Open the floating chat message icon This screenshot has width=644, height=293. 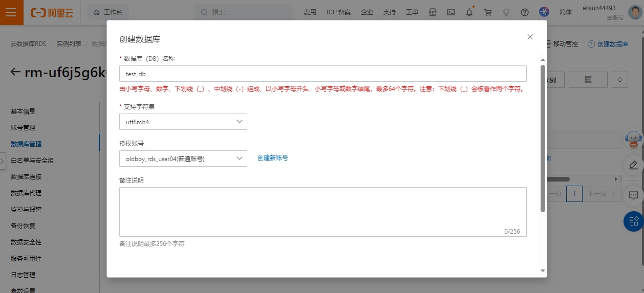point(633,195)
